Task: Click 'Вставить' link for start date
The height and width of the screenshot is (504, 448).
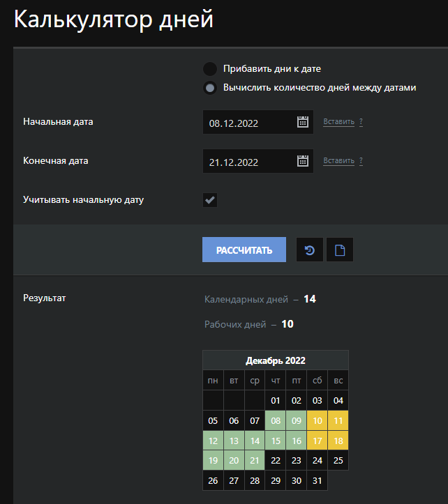Action: (x=338, y=122)
